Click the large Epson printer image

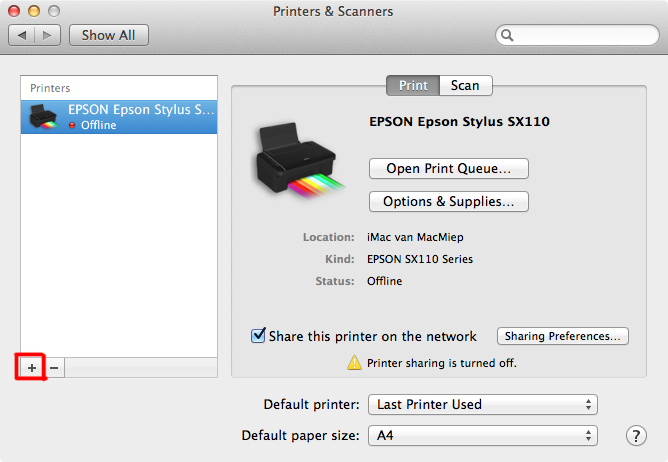299,161
